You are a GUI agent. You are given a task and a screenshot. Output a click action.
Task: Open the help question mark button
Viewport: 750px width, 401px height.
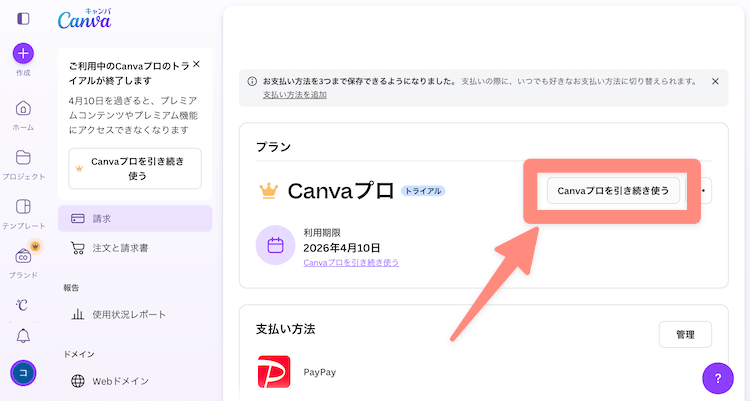point(717,379)
